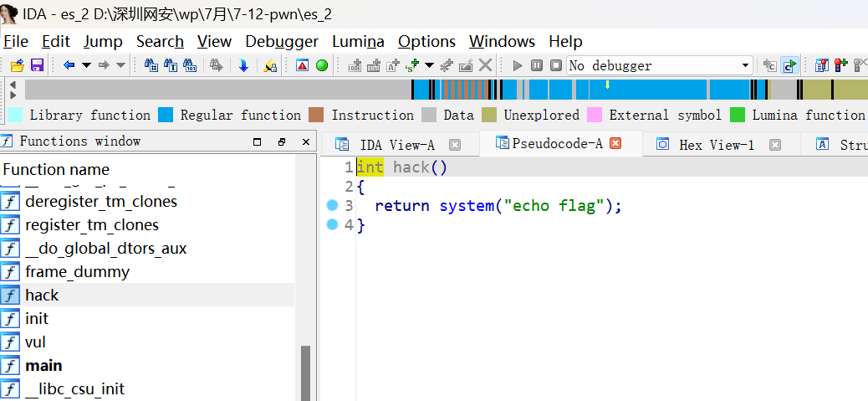Image resolution: width=868 pixels, height=401 pixels.
Task: Click the Convert to code icon
Action: (355, 65)
